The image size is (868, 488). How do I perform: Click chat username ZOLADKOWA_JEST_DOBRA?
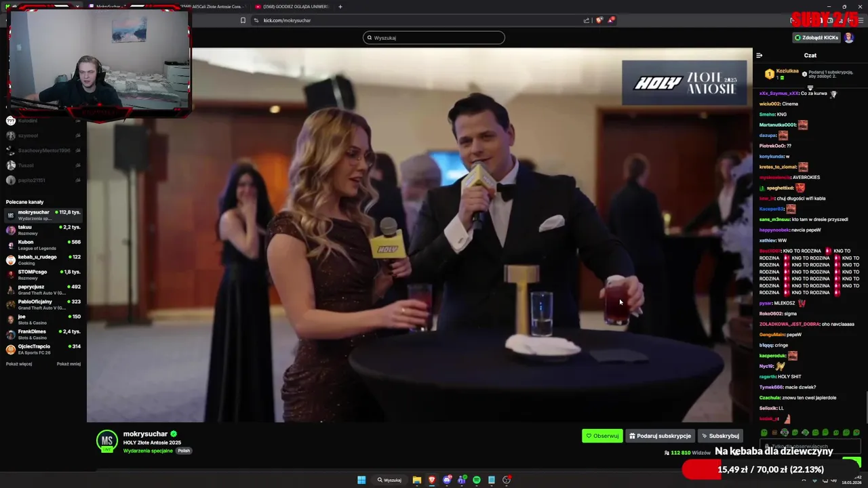tap(789, 324)
